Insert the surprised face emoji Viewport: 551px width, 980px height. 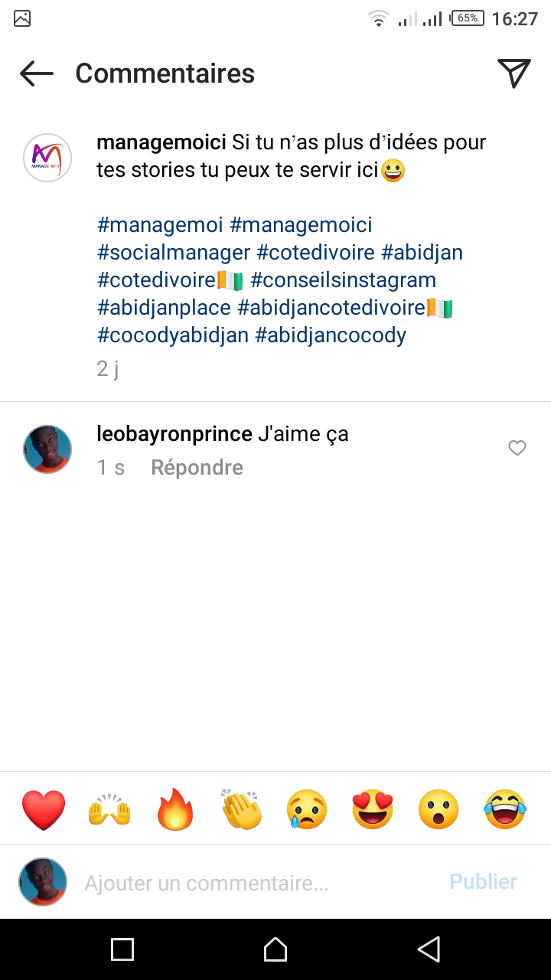tap(439, 809)
